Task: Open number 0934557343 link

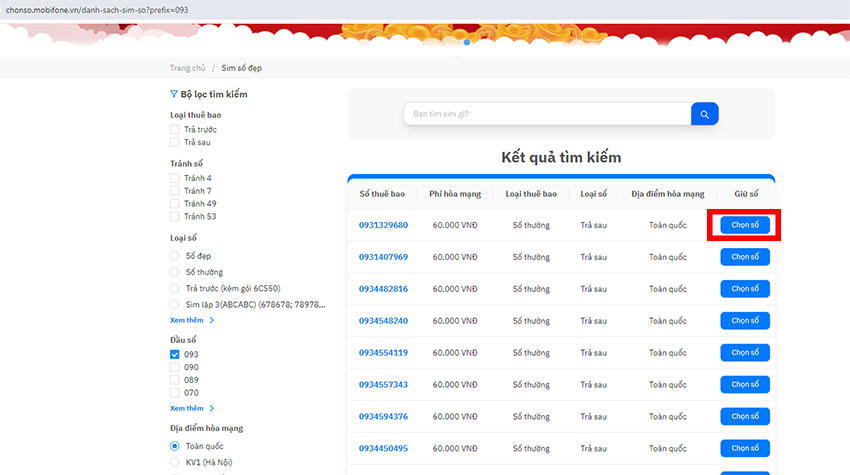Action: pos(383,384)
